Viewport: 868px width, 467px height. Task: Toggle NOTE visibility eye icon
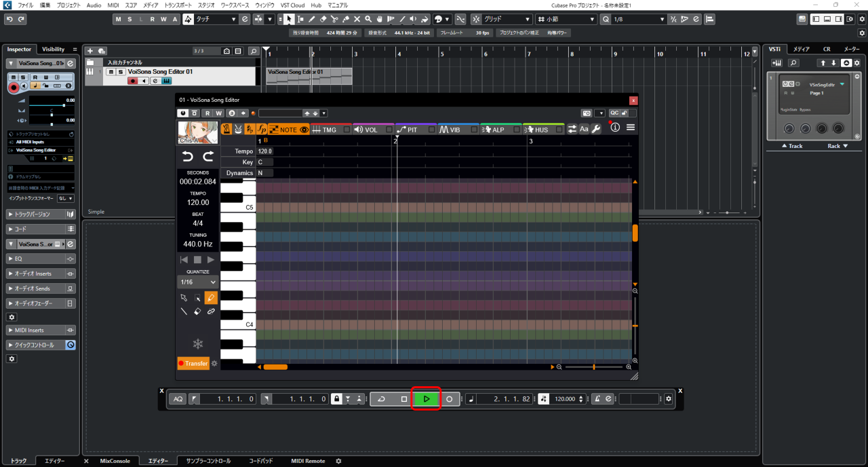click(x=304, y=130)
